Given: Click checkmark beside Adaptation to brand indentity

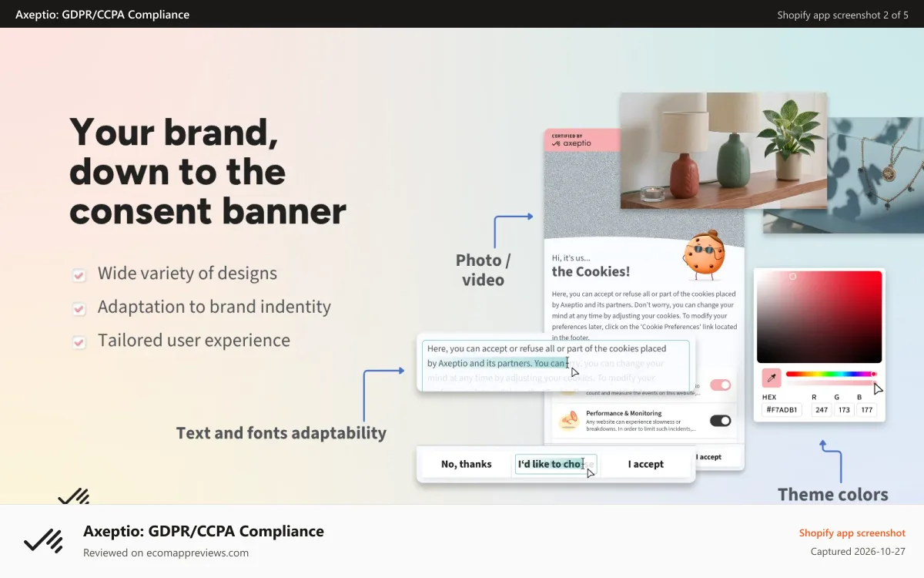Looking at the screenshot, I should pyautogui.click(x=79, y=308).
